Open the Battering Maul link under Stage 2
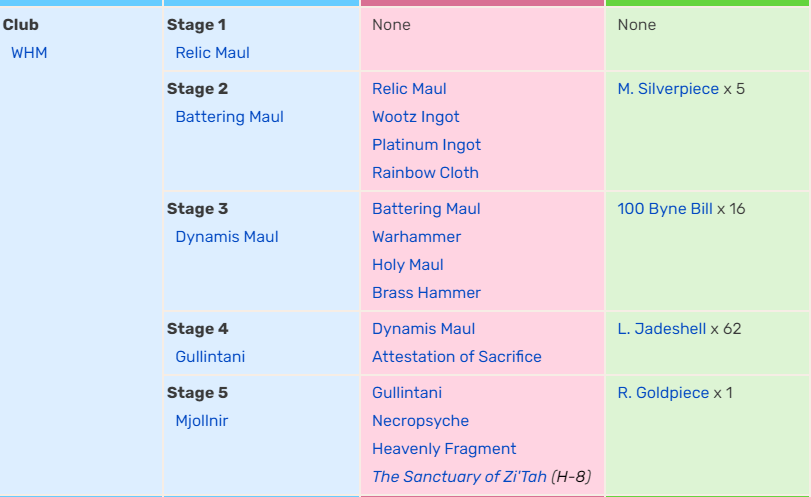This screenshot has height=497, width=811. tap(229, 117)
